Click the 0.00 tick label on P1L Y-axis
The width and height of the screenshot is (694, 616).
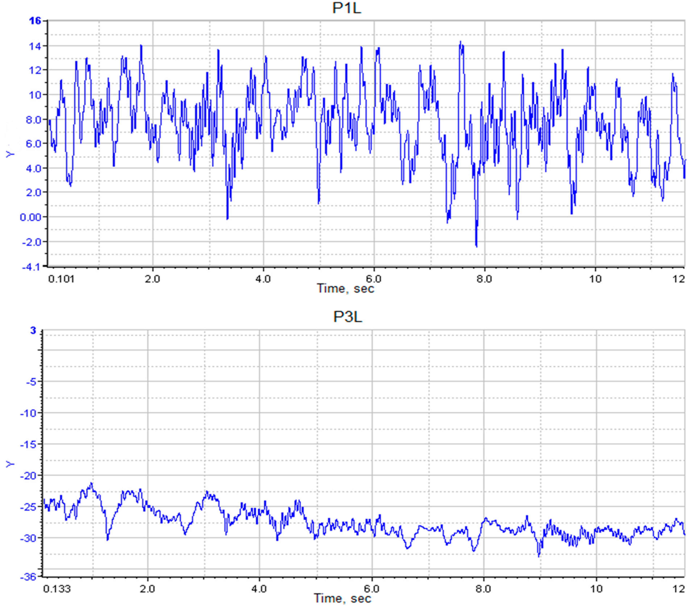(31, 217)
